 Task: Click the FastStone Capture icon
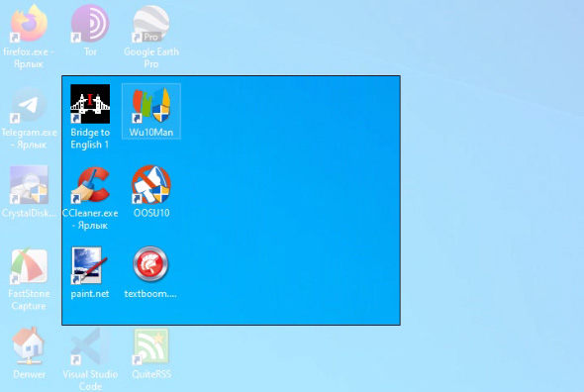point(29,266)
